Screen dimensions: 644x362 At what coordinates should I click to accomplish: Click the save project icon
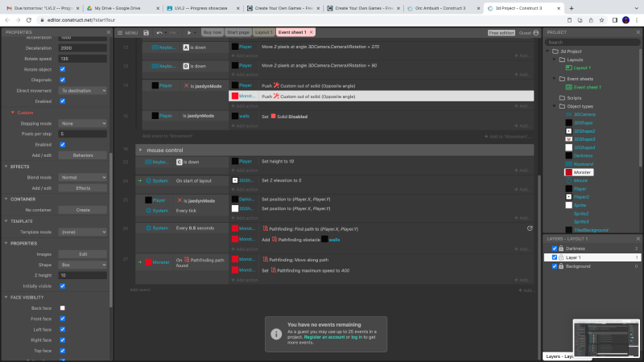click(146, 32)
